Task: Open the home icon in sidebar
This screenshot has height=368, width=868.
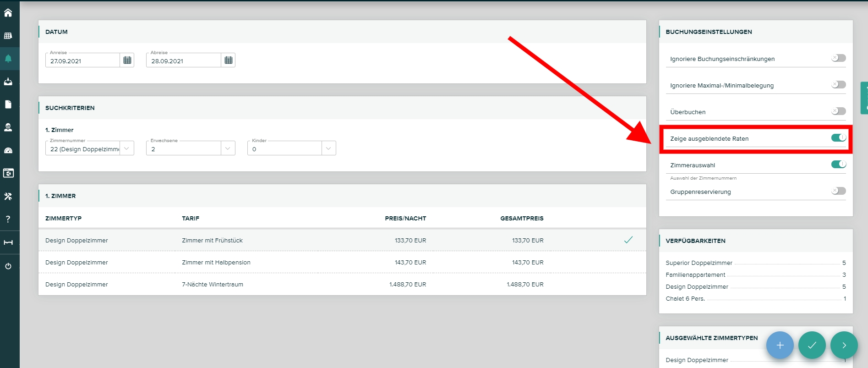Action: click(x=8, y=13)
